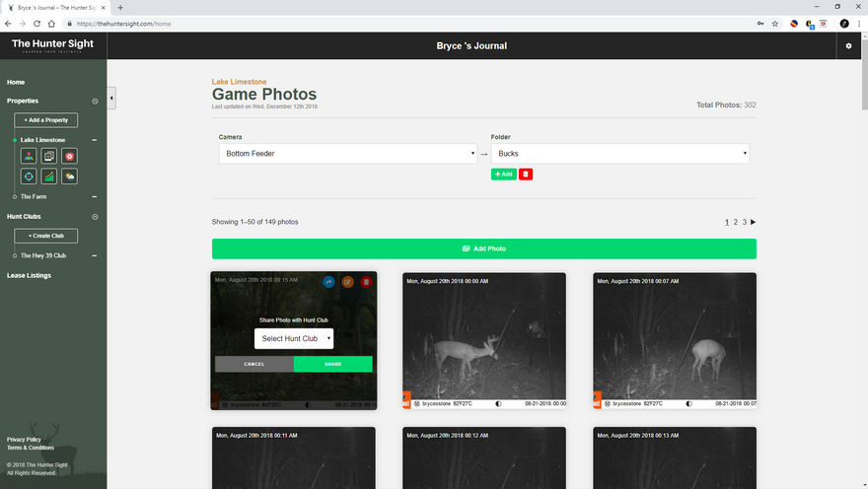Select Lake Limestone property
The width and height of the screenshot is (868, 489).
click(x=42, y=140)
